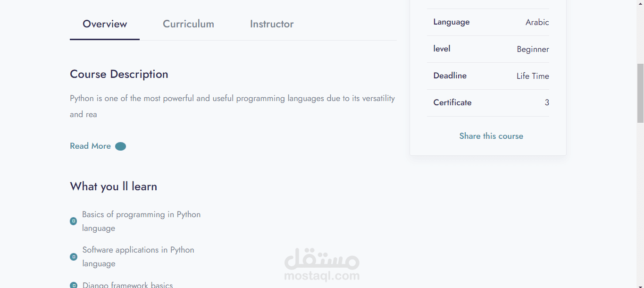Viewport: 644px width, 288px height.
Task: Click bullet icon beside Django framework basics
Action: [x=74, y=285]
